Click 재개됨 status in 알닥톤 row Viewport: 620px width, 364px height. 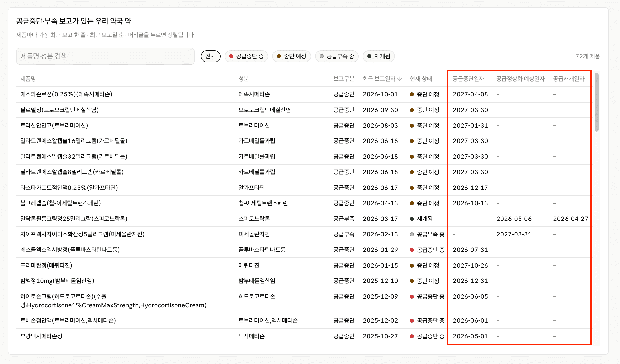pos(421,219)
